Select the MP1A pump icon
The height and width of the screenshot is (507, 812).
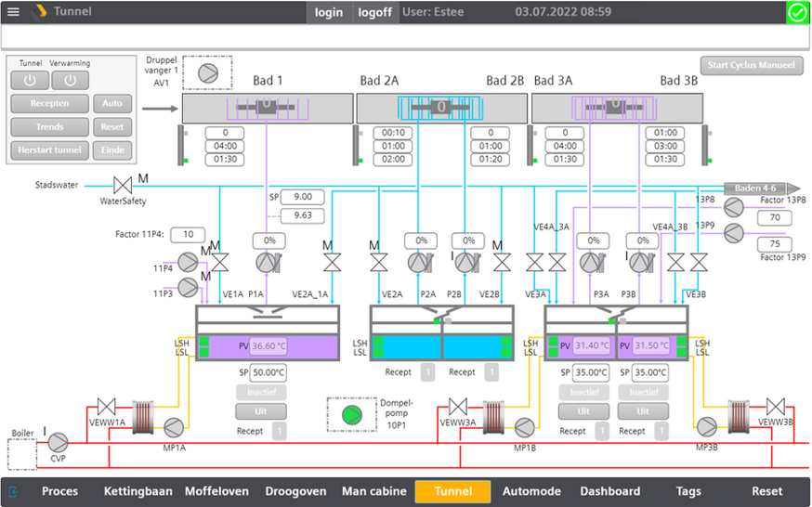(x=174, y=427)
